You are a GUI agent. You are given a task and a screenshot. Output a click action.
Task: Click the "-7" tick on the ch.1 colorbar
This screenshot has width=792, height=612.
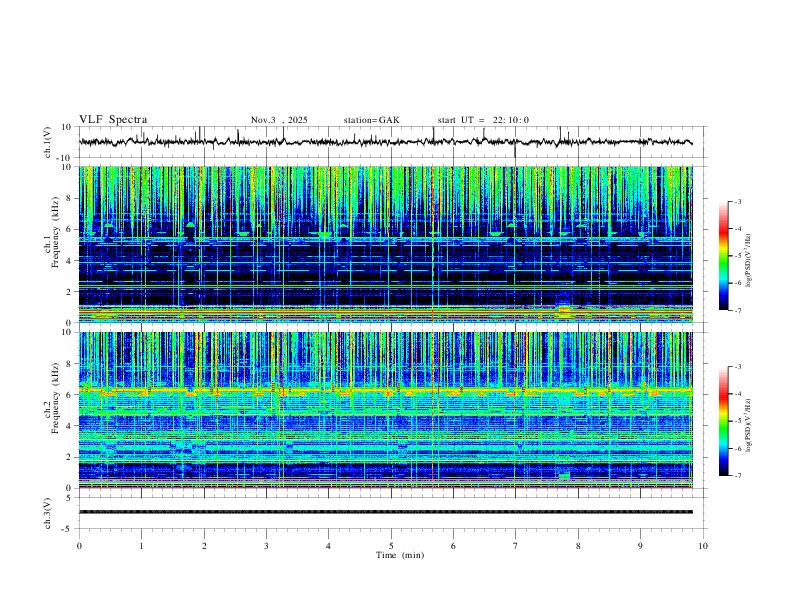coord(738,311)
